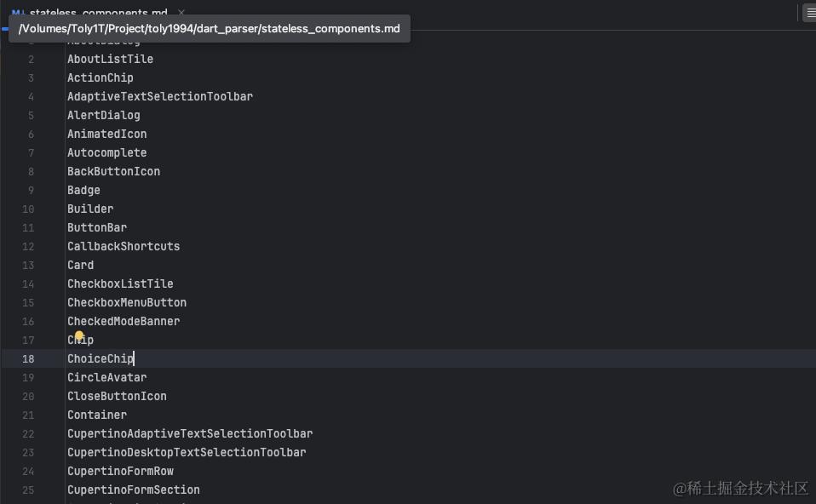Select the stateless_components.md editor tab
Screen dimensions: 816x504
[x=98, y=13]
